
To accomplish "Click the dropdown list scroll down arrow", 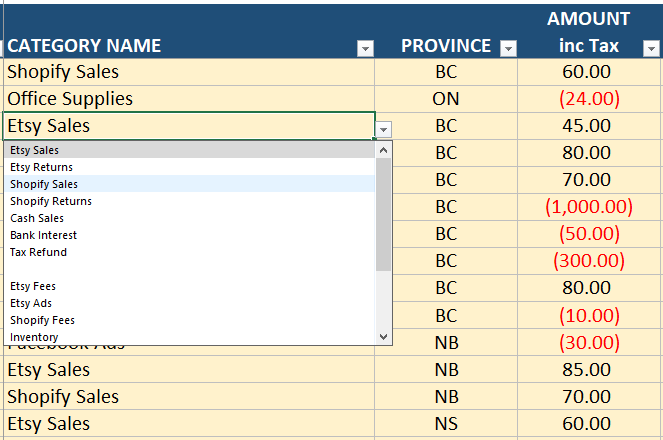I will point(384,337).
